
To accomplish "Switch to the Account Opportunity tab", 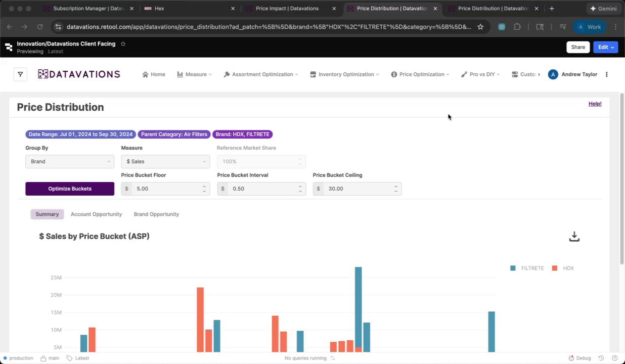I will (x=96, y=214).
